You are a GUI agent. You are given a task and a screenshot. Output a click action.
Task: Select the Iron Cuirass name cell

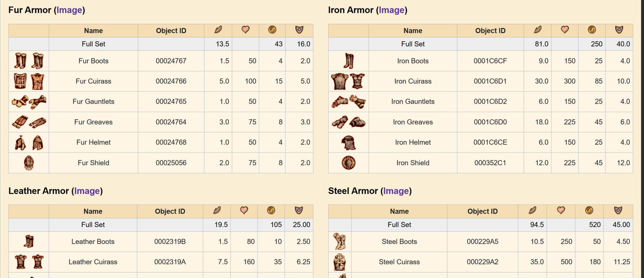coord(413,81)
